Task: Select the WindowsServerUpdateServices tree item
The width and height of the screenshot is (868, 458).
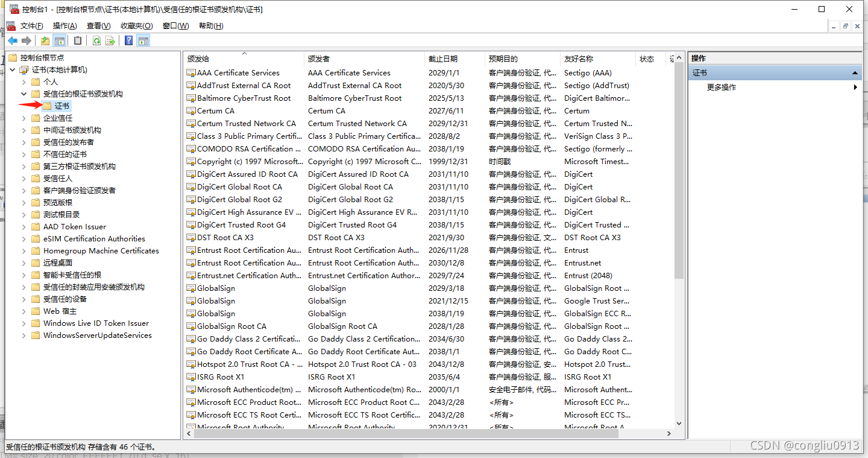Action: [x=98, y=335]
